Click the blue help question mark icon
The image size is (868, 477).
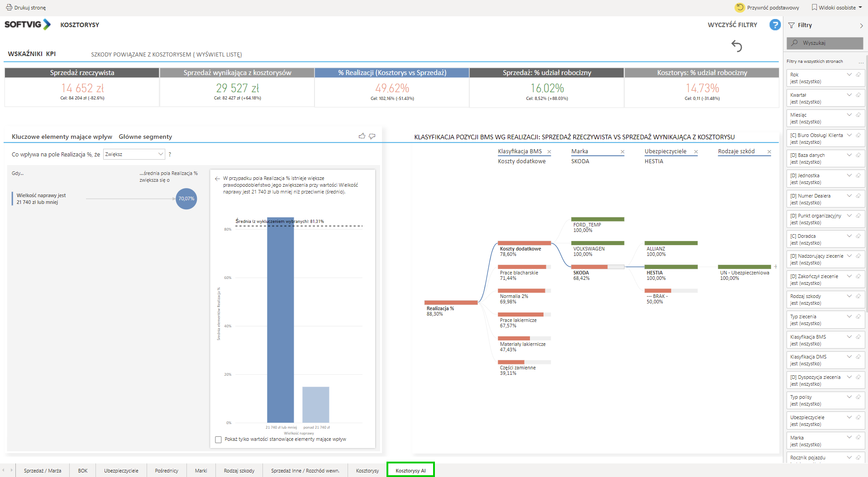[x=775, y=25]
